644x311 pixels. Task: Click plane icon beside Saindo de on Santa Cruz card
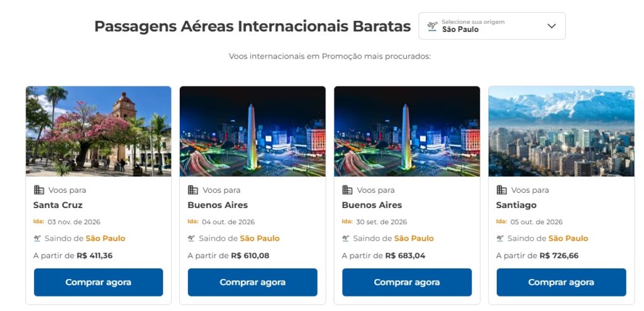[37, 238]
